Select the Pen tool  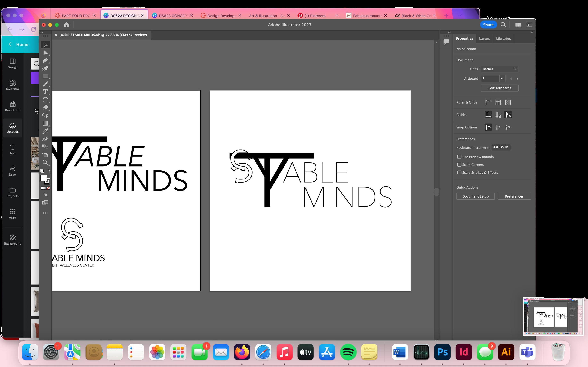coord(45,60)
